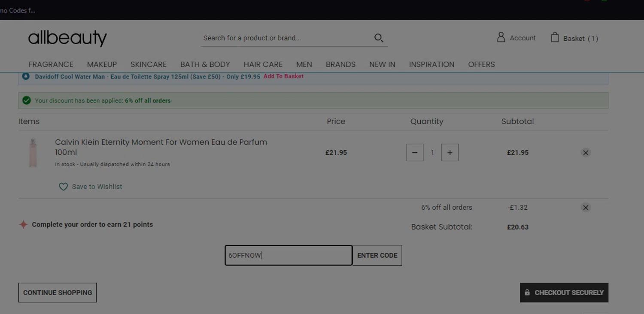Click the 'In stock - Usually dispatched' text
644x314 pixels.
pos(112,164)
